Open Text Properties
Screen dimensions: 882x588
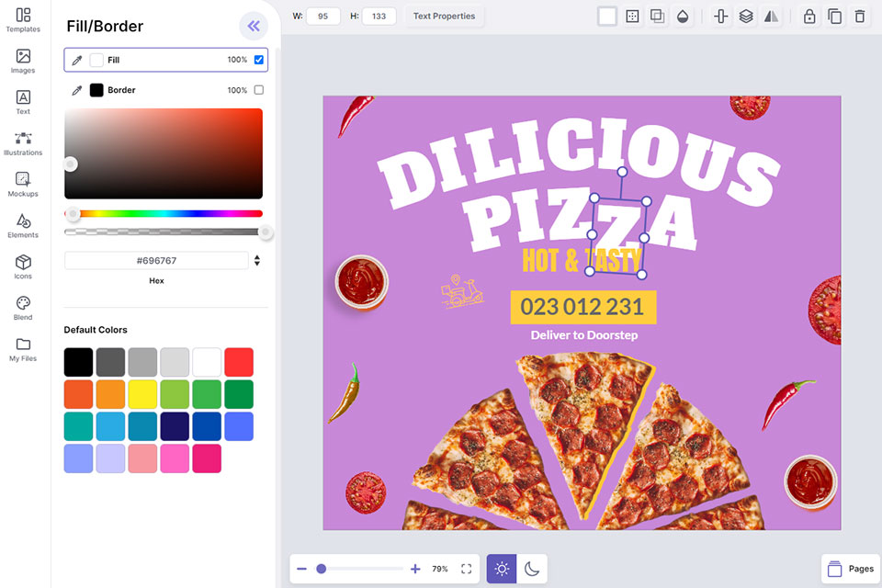[x=444, y=17]
